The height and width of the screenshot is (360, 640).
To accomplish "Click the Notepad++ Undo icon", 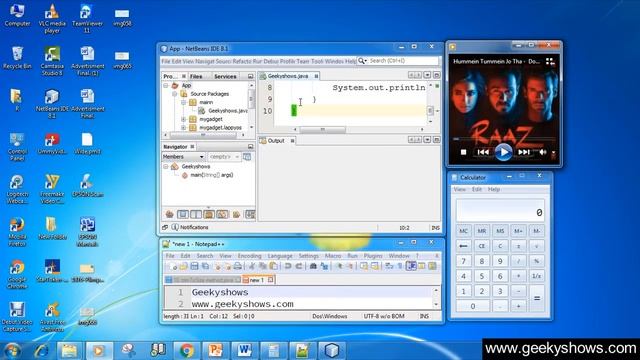I will (x=288, y=267).
